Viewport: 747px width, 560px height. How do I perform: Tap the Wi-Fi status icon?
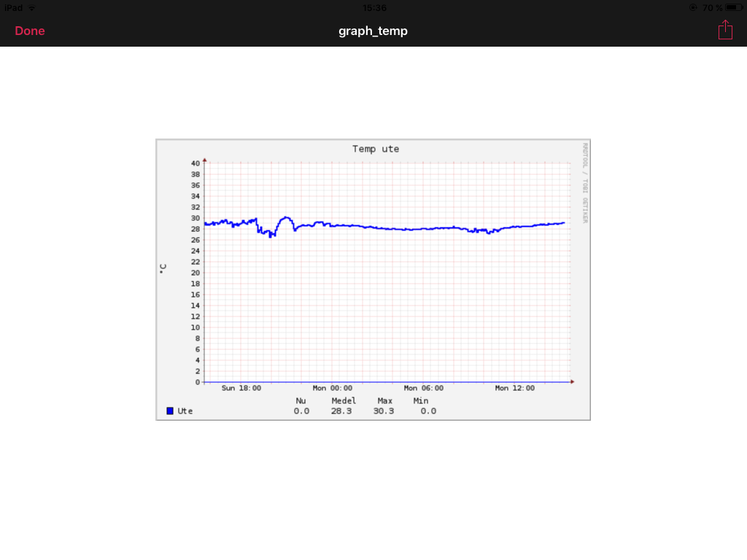(x=31, y=7)
